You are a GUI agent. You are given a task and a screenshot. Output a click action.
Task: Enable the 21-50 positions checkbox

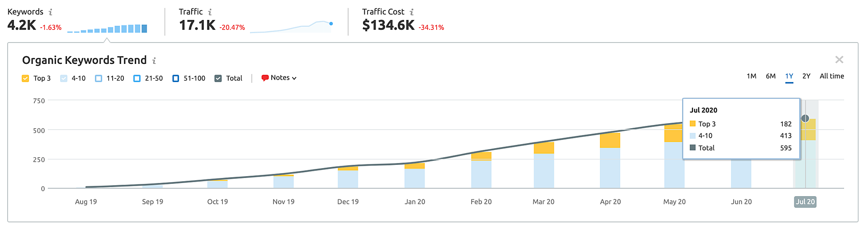pos(137,78)
